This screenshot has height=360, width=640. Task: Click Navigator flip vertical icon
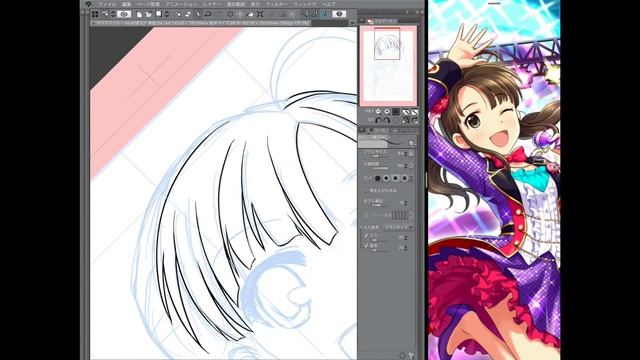click(x=415, y=120)
